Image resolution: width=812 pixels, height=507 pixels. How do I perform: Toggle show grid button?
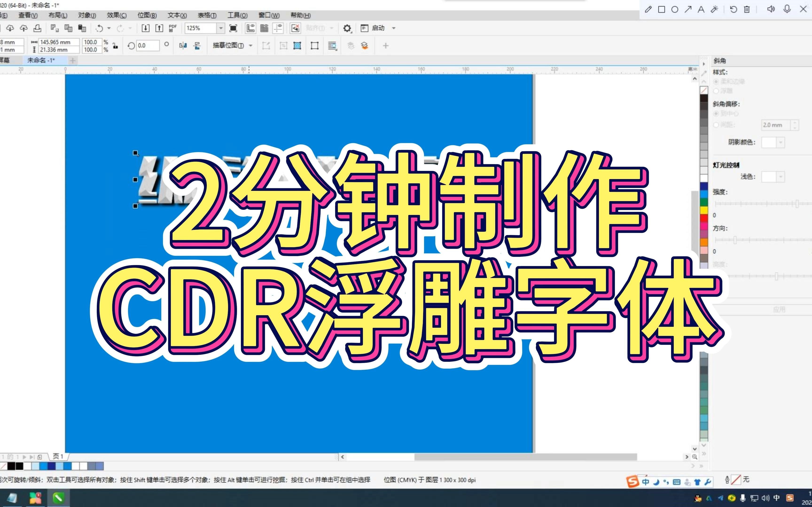tap(264, 28)
